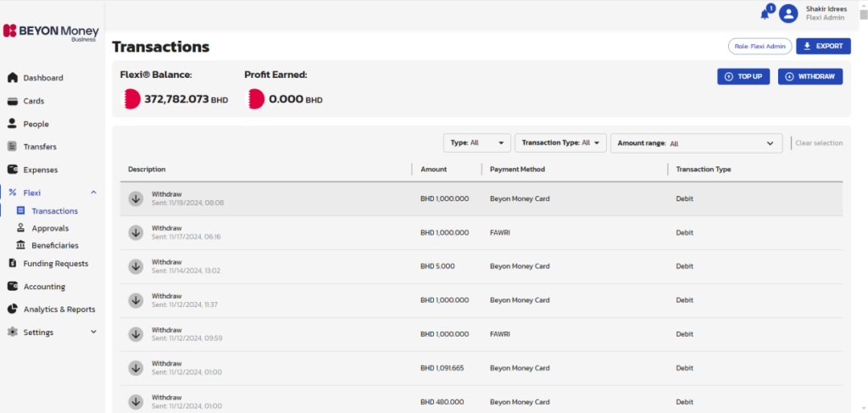Click arrow icon of 11/12/2024, 09:59 withdraw
The width and height of the screenshot is (868, 413).
(136, 334)
